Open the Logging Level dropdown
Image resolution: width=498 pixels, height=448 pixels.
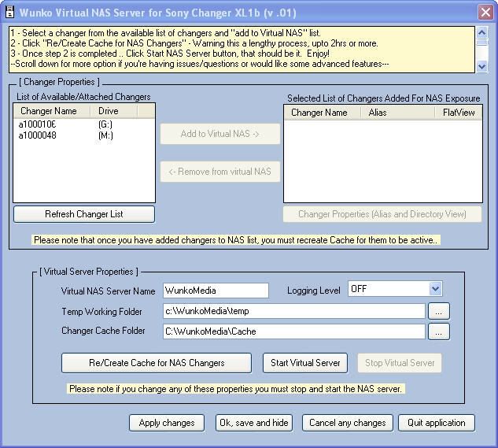435,289
